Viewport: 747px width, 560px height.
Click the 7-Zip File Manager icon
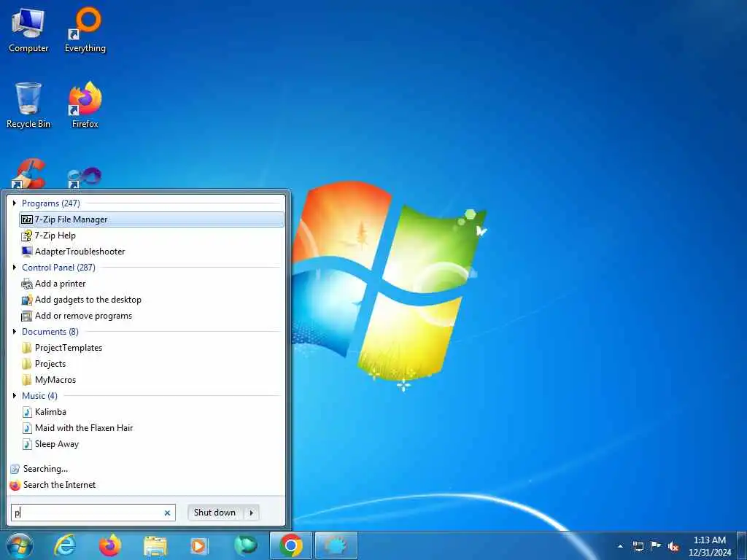pyautogui.click(x=27, y=219)
